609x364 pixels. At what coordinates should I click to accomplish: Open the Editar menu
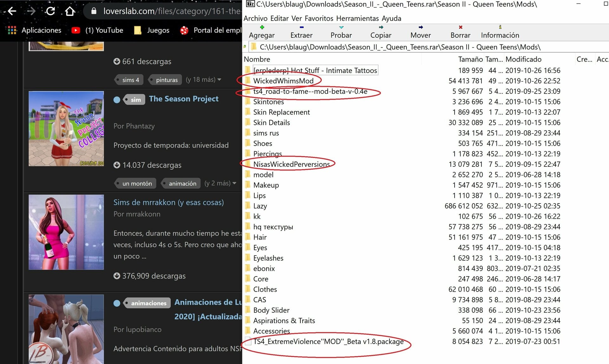point(279,18)
